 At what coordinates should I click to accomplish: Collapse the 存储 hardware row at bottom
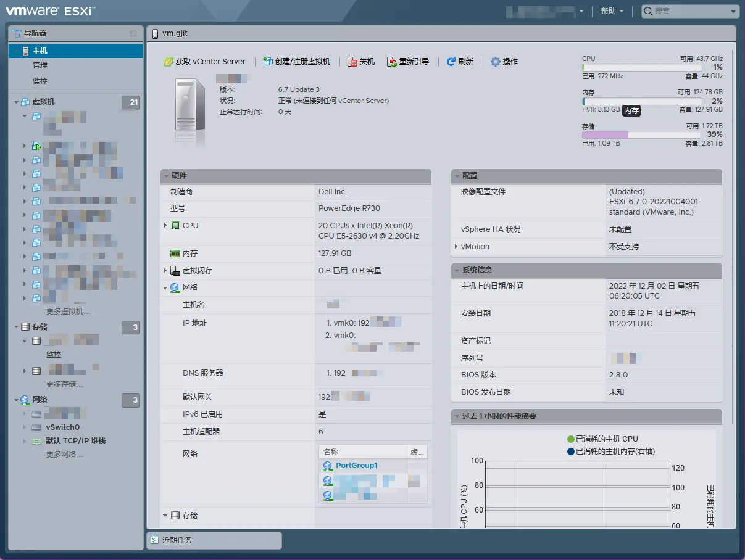[165, 516]
